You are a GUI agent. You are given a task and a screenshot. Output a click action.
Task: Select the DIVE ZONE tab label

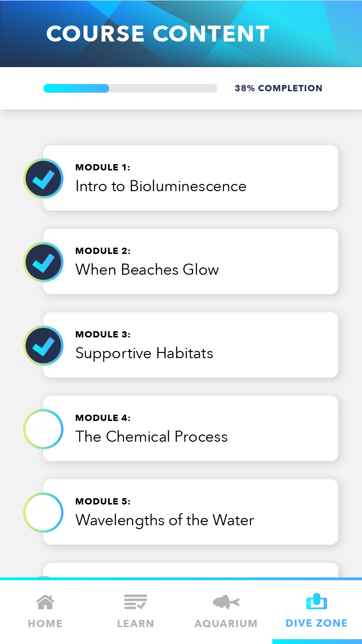(317, 623)
